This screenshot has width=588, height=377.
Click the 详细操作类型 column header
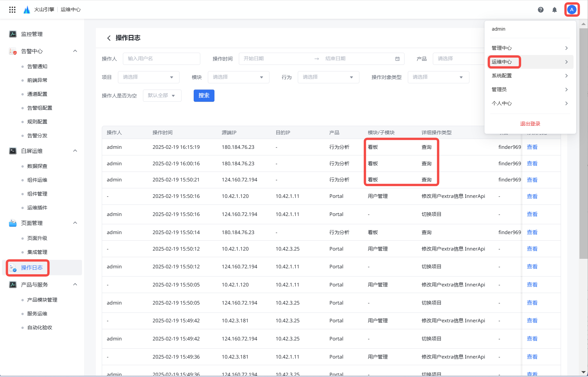pyautogui.click(x=436, y=133)
